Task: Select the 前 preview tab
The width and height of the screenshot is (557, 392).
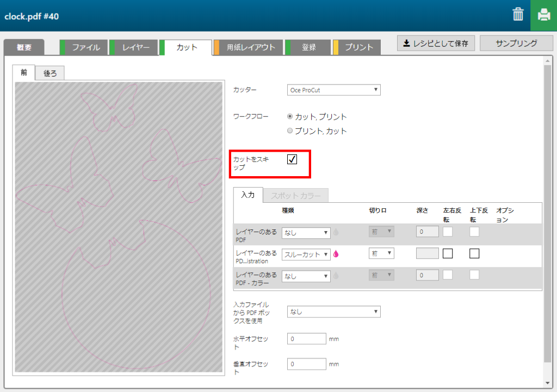Action: pos(24,72)
